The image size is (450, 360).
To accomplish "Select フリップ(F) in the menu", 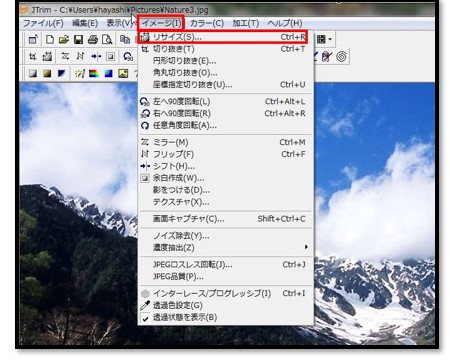I will pyautogui.click(x=226, y=154).
